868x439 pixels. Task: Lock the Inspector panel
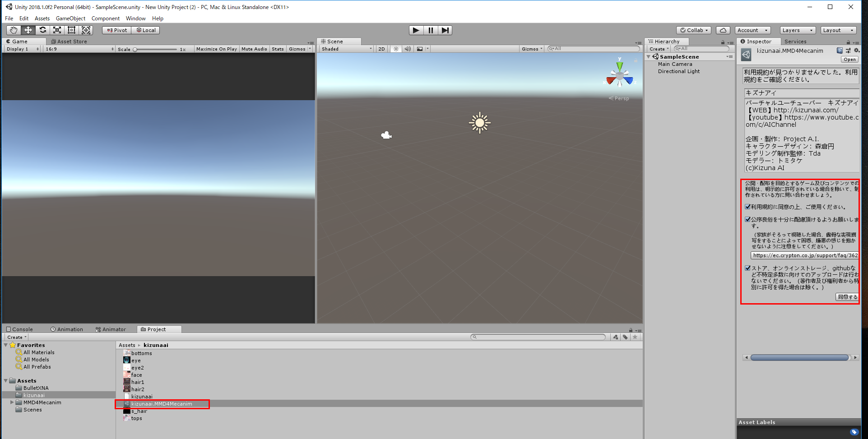pyautogui.click(x=848, y=42)
